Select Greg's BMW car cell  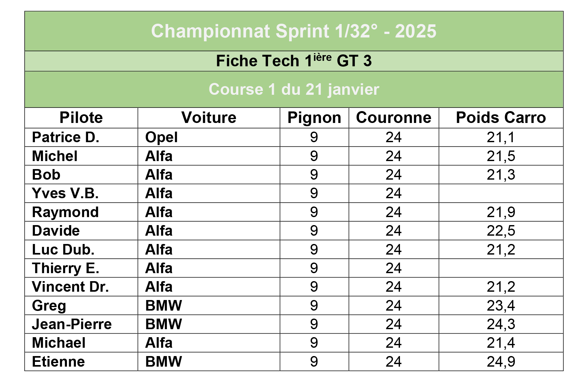click(209, 305)
